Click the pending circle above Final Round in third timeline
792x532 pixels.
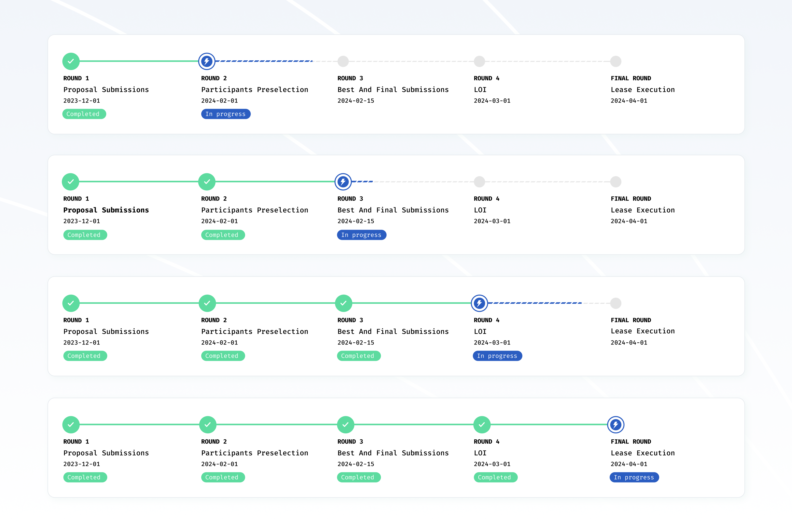coord(616,303)
